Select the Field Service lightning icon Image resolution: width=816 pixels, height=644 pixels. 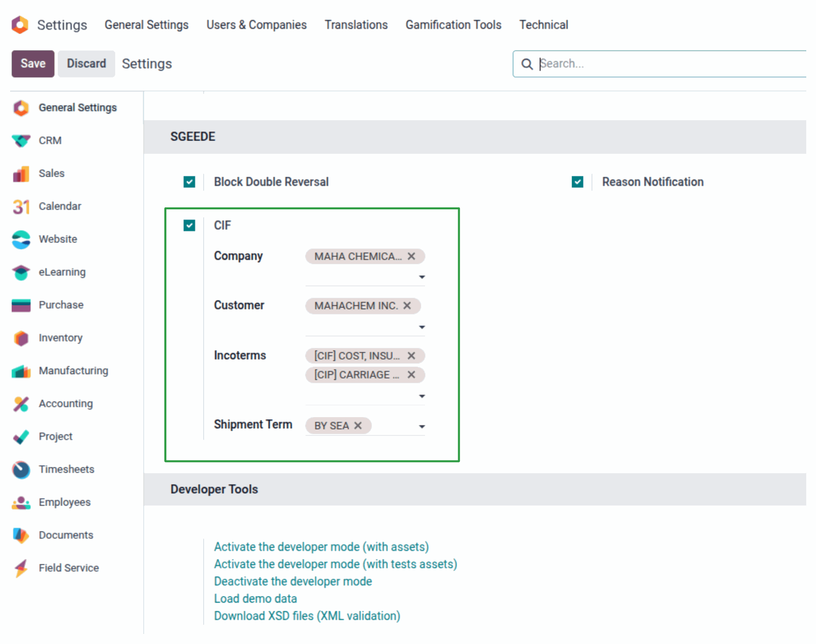click(21, 568)
